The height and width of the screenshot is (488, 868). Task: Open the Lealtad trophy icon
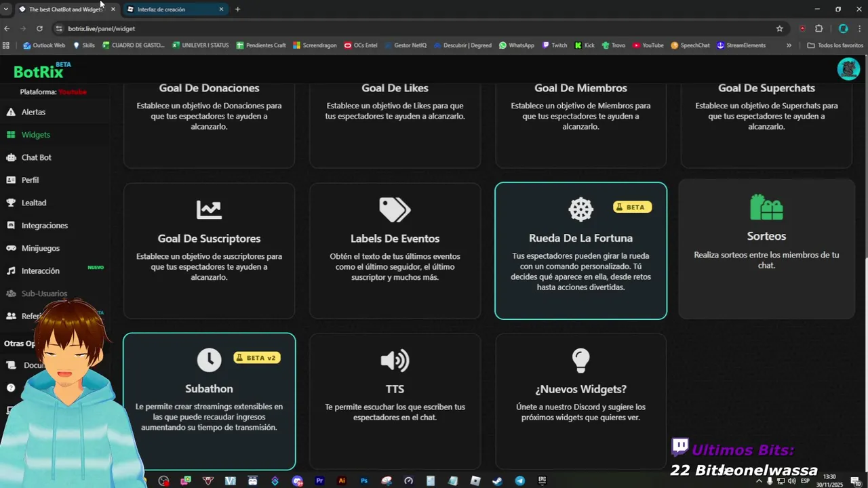11,203
